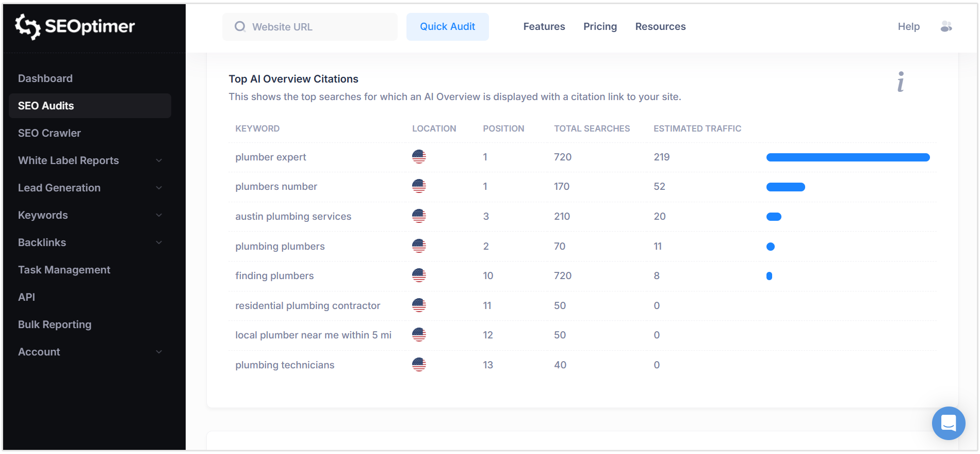This screenshot has height=454, width=980.
Task: Click the traffic bar for plumber expert
Action: (848, 157)
